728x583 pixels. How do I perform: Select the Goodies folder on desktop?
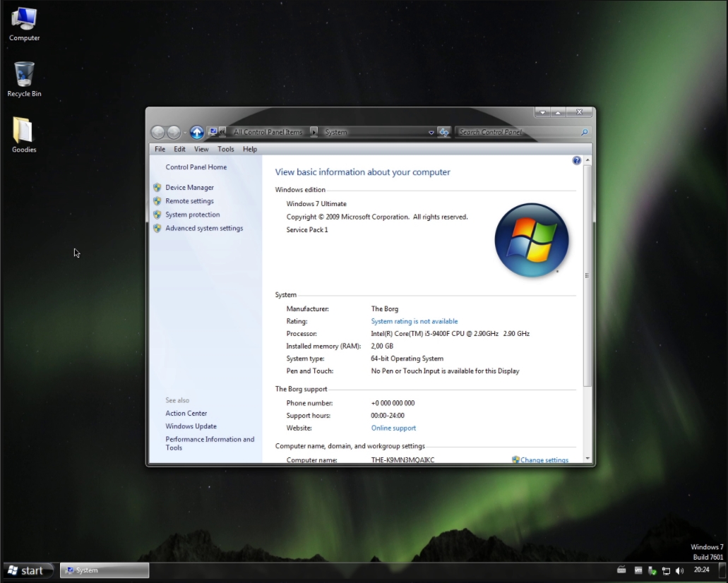24,135
